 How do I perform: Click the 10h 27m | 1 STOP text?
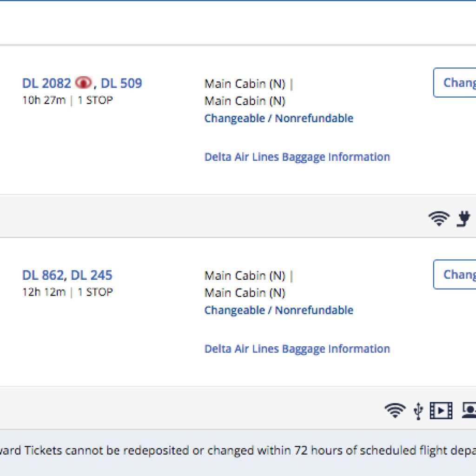click(x=67, y=100)
